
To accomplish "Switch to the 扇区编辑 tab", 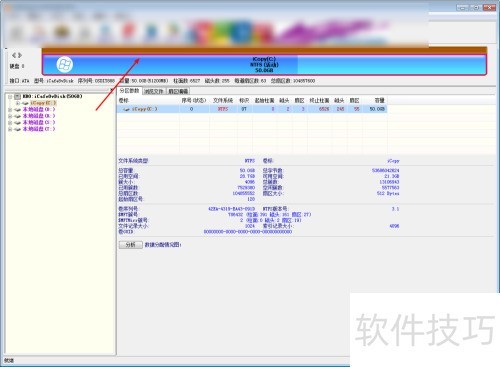I will tap(178, 91).
